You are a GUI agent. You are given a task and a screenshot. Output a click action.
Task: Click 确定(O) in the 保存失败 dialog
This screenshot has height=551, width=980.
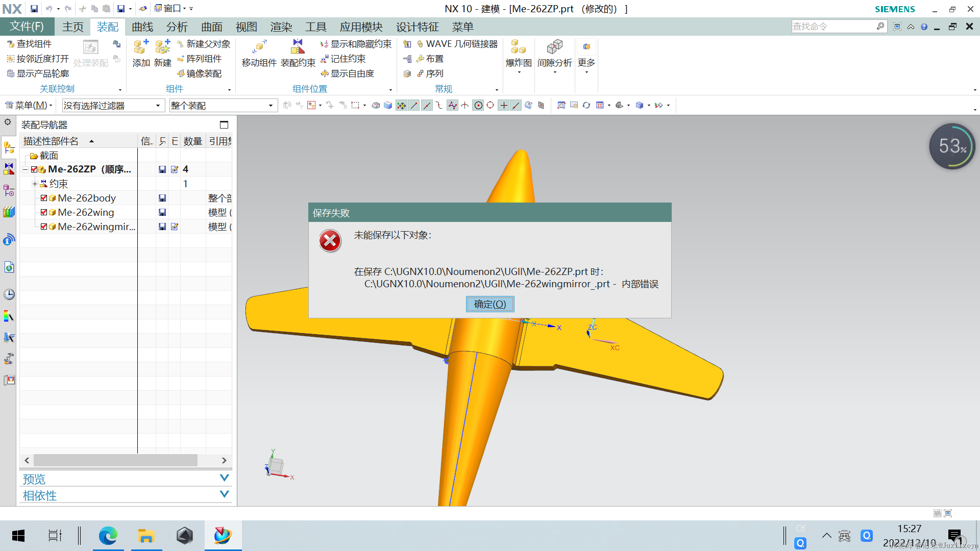pos(490,304)
